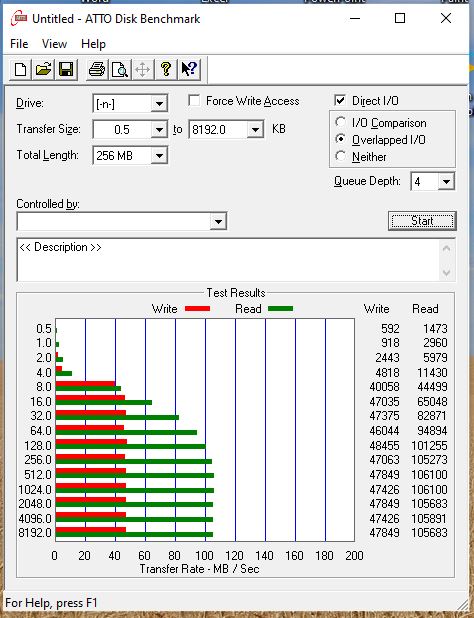Image resolution: width=474 pixels, height=618 pixels.
Task: Click the read value 101255
Action: coord(429,446)
